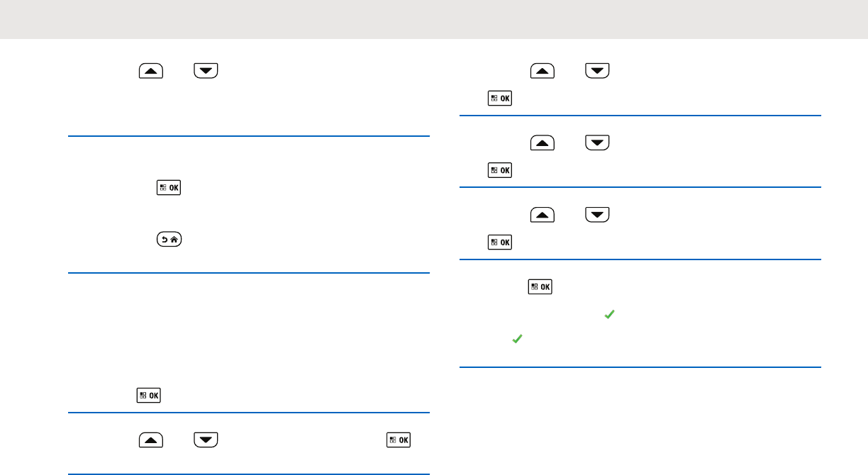Click the up arrow icon in bottom-left row
The image size is (868, 475).
tap(150, 440)
